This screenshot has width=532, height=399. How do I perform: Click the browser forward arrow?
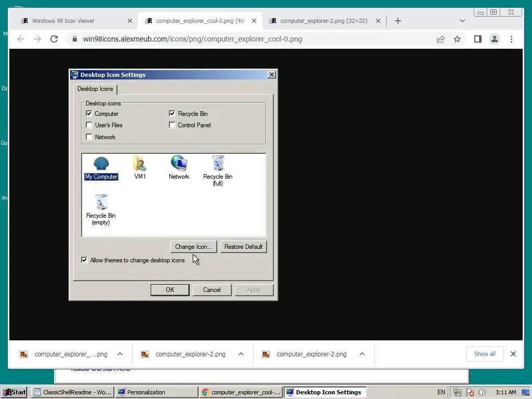click(37, 39)
